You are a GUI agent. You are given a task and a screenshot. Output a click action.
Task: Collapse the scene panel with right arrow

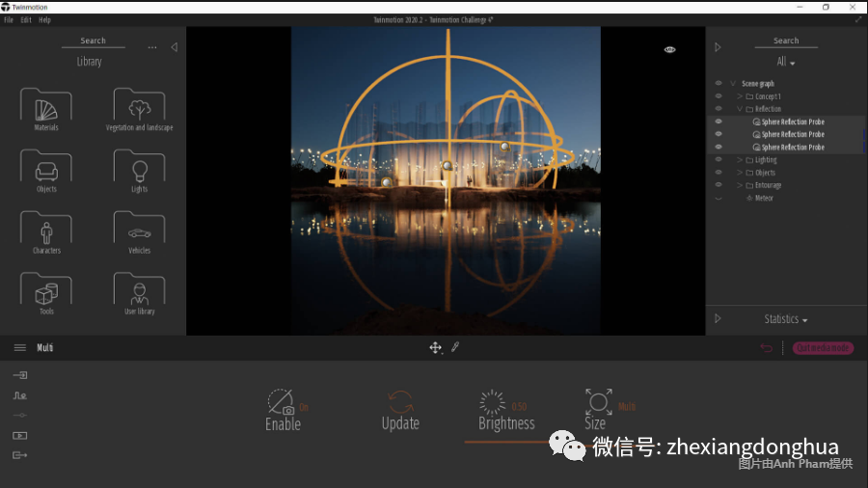pos(718,47)
